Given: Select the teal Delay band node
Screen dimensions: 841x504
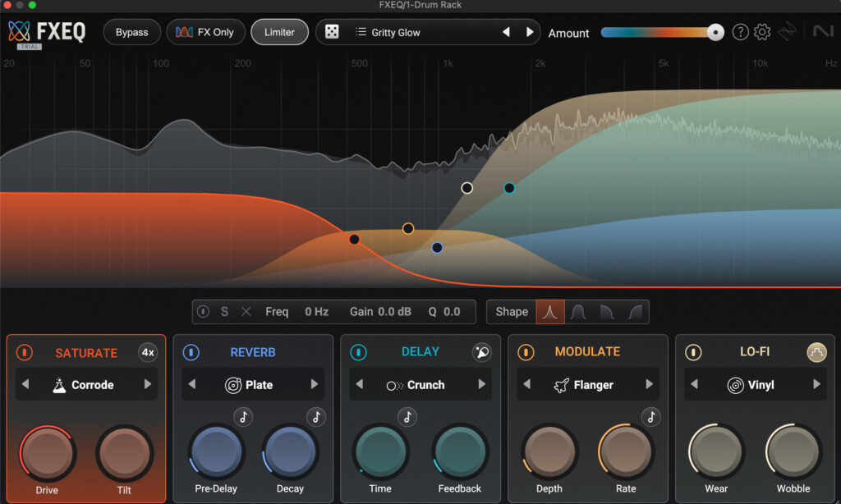Looking at the screenshot, I should click(x=509, y=188).
